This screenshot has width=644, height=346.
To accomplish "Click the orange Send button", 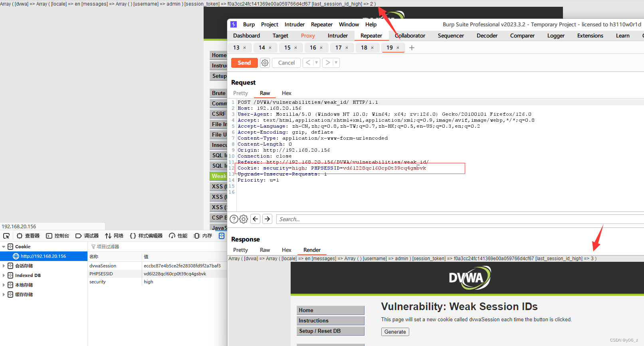I will click(244, 63).
